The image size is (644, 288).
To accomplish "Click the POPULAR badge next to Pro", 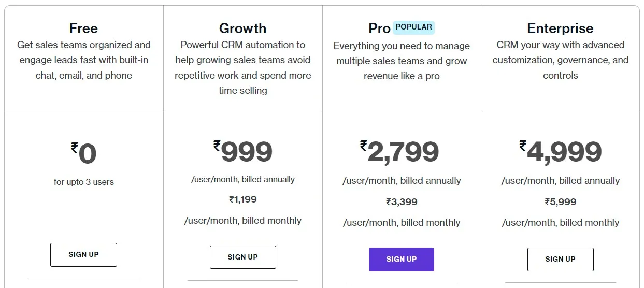I will [413, 27].
